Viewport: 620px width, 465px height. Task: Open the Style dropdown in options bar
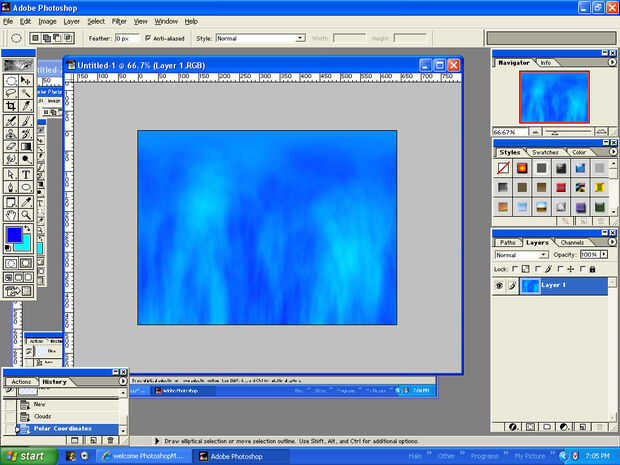(301, 38)
